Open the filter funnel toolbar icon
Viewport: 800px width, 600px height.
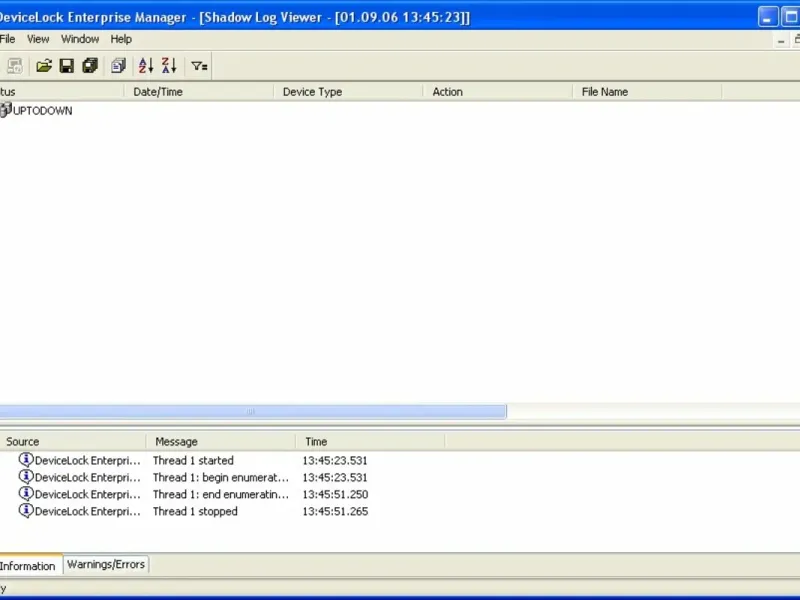(x=199, y=66)
